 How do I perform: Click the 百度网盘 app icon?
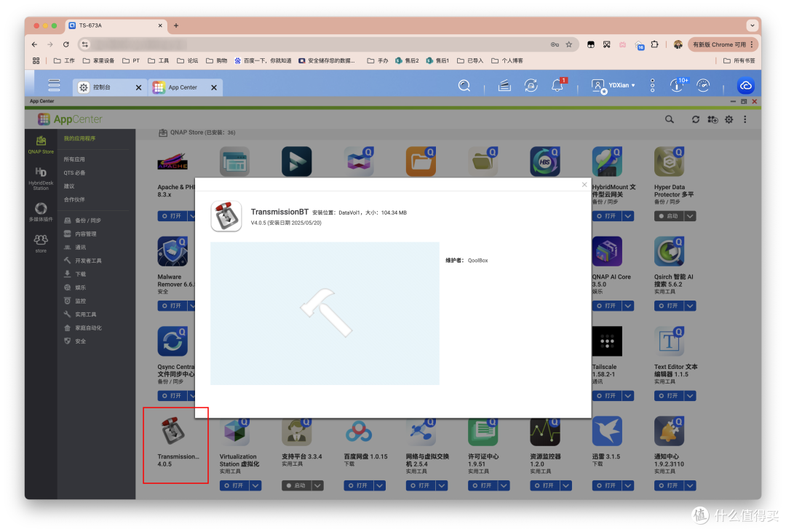point(359,432)
